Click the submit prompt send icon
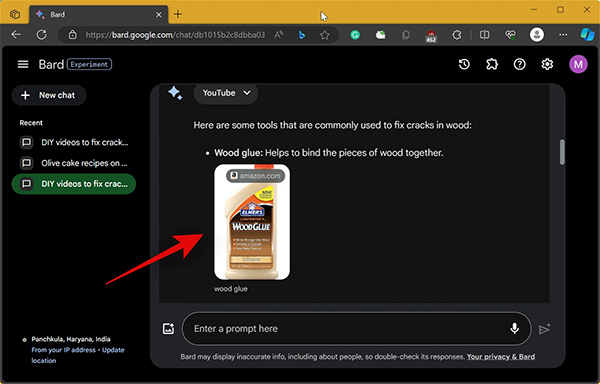The width and height of the screenshot is (600, 384). click(x=545, y=329)
